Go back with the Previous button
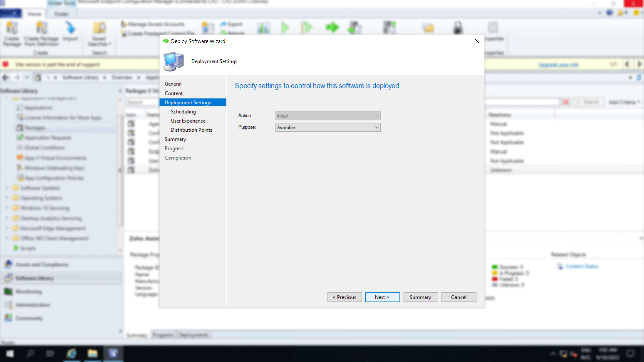644x362 pixels. (x=344, y=297)
